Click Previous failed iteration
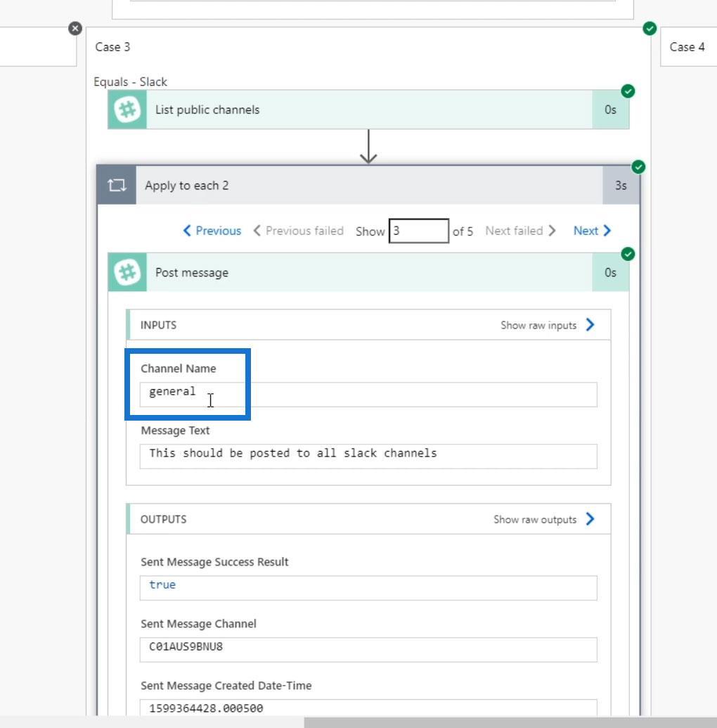This screenshot has height=728, width=717. coord(299,231)
